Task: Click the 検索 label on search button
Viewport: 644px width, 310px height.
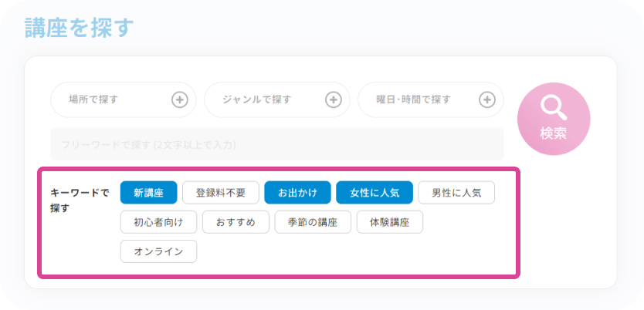Action: tap(553, 133)
